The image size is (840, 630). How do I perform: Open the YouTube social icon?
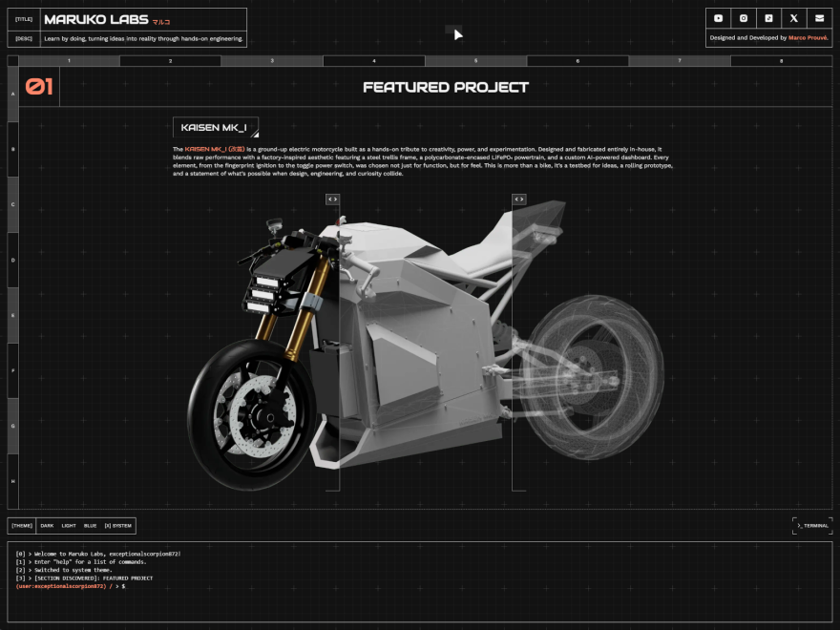719,18
